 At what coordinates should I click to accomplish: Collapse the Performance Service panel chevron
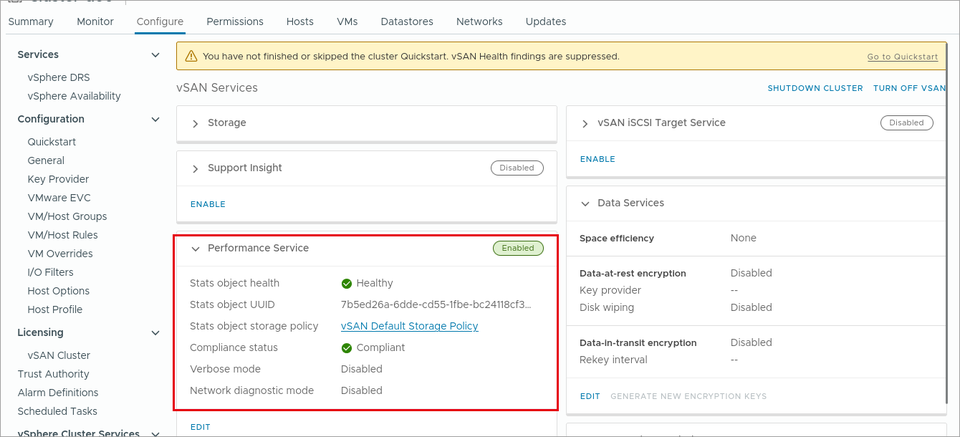[195, 248]
